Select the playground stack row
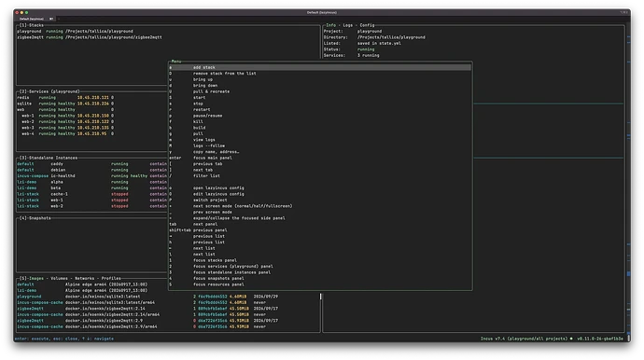This screenshot has width=644, height=360. coord(168,31)
